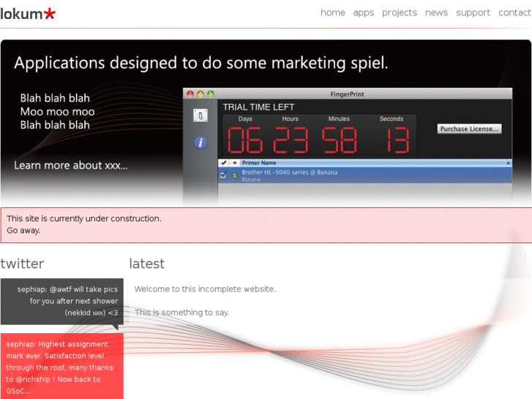
Task: Go to the contact page
Action: pos(514,12)
